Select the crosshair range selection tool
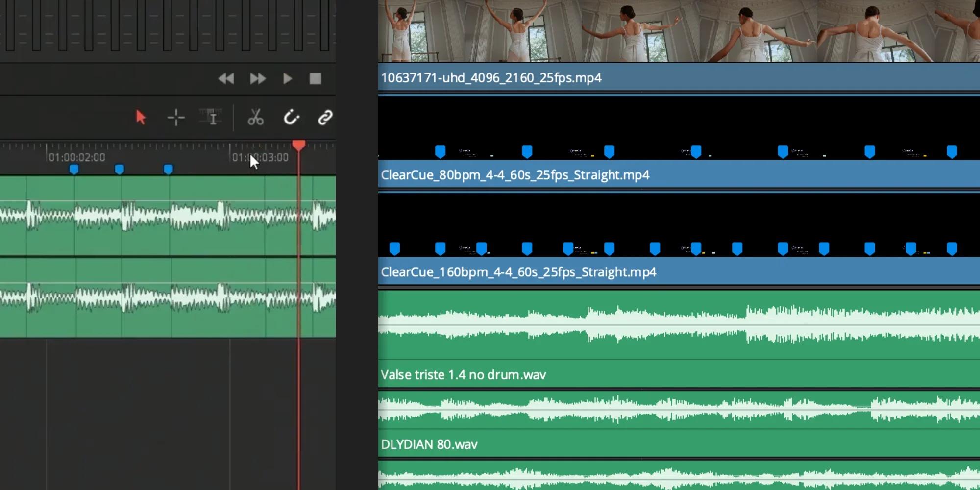Screen dimensions: 980x490 [x=176, y=118]
